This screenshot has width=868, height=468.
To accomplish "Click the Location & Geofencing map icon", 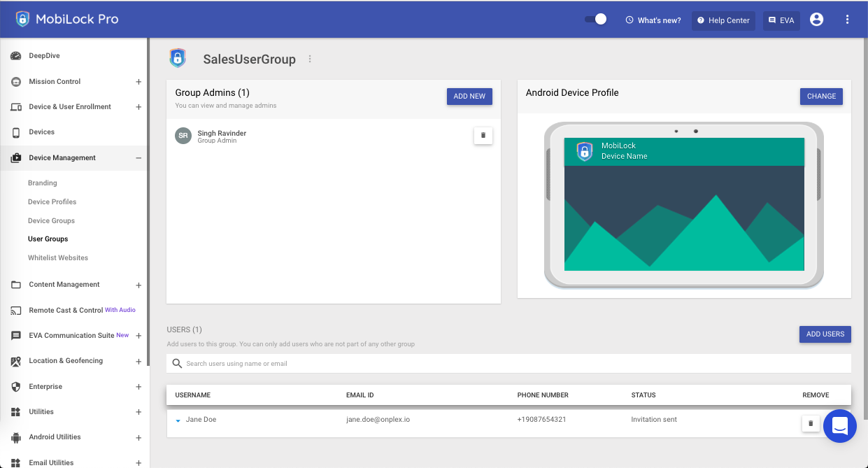I will [15, 361].
